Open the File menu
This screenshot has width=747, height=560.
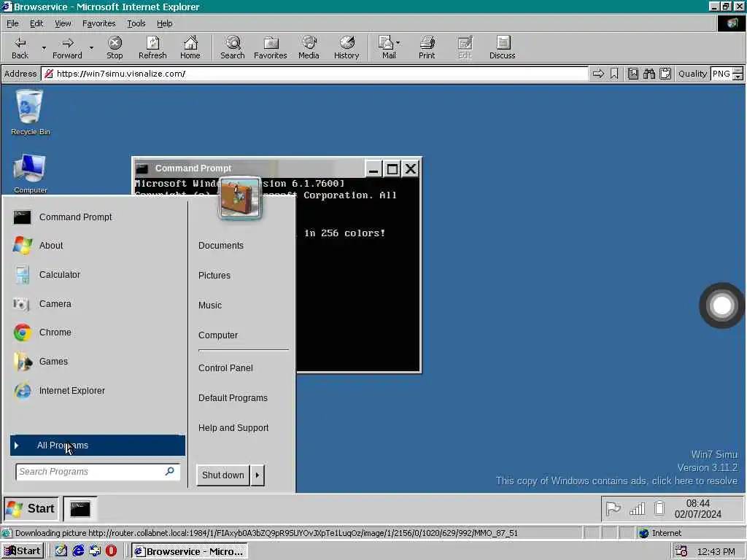click(12, 23)
